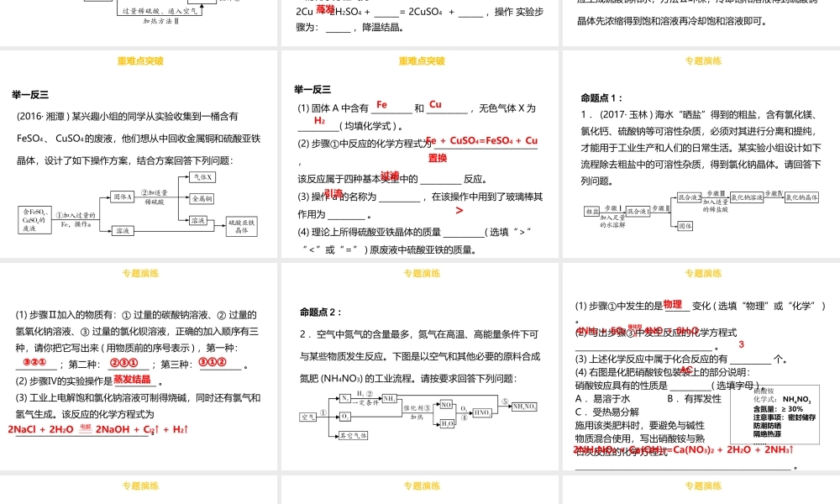
Task: Open the slide about 2016 湘潭 FeSO₄ CuSO₄ waste liquid
Action: click(x=139, y=154)
